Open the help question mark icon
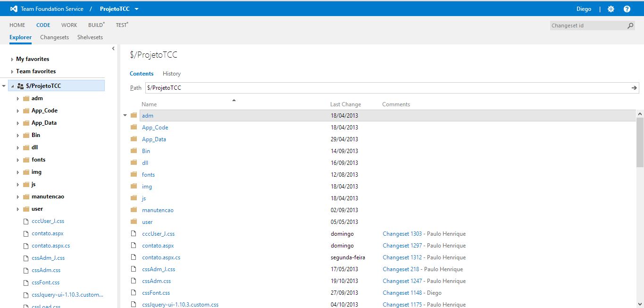 (x=627, y=9)
